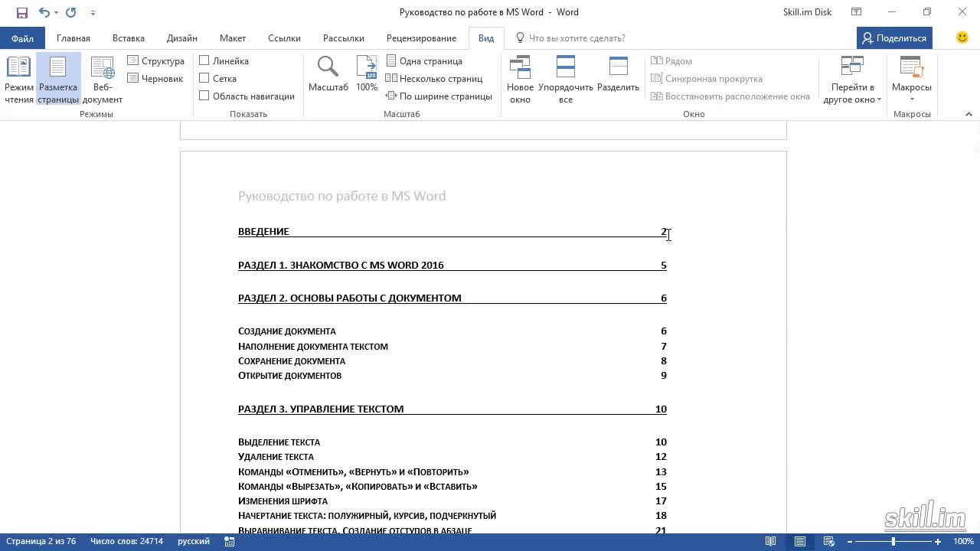This screenshot has width=980, height=551.
Task: Click Разделить (Split) window
Action: [618, 74]
